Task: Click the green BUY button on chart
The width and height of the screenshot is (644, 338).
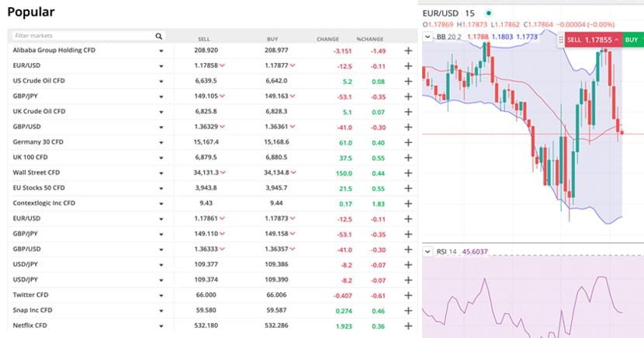Action: coord(633,40)
